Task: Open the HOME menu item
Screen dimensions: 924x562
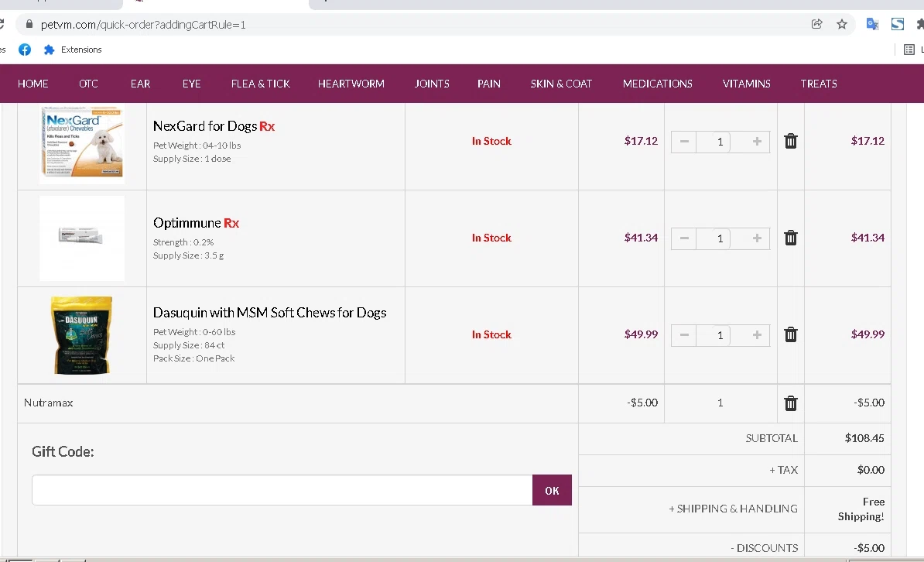Action: tap(33, 84)
